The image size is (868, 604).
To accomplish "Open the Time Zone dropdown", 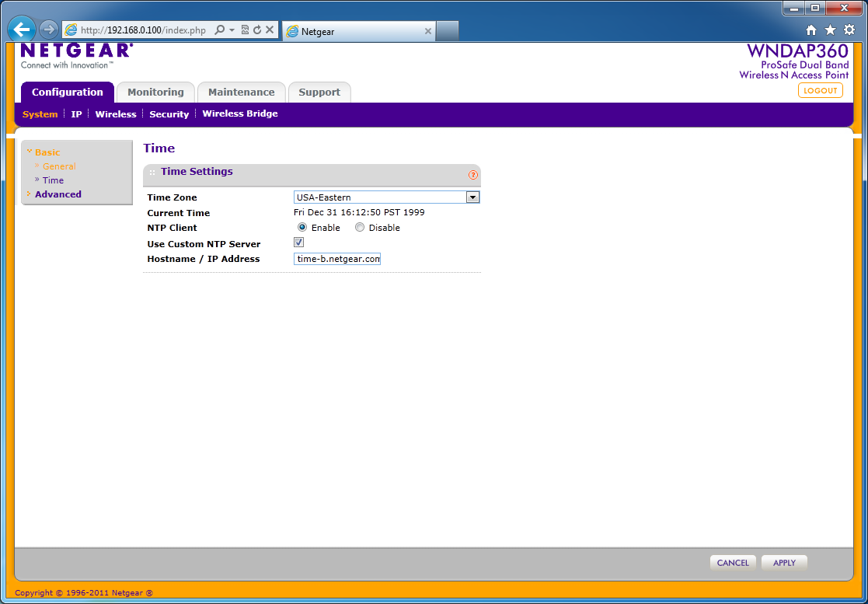I will (x=386, y=197).
